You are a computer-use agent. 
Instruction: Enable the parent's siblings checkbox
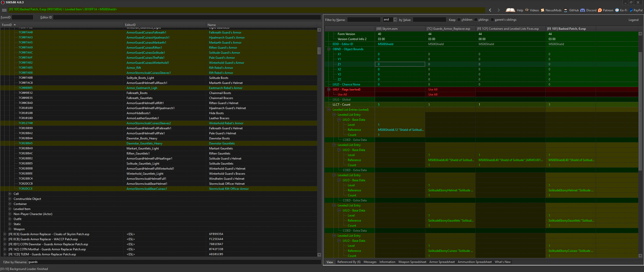[492, 20]
